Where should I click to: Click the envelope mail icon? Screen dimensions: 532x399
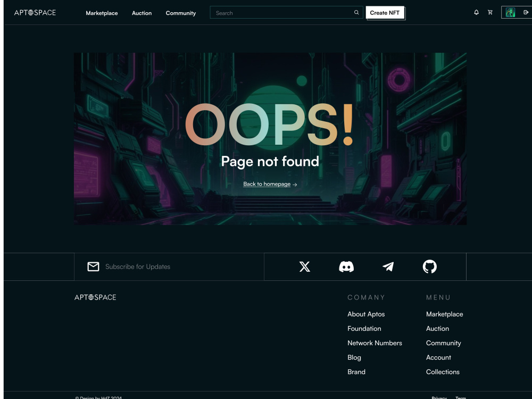click(93, 267)
